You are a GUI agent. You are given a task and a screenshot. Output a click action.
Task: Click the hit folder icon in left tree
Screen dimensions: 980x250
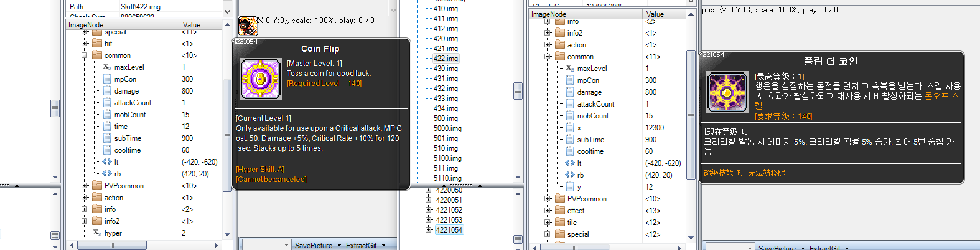point(97,44)
